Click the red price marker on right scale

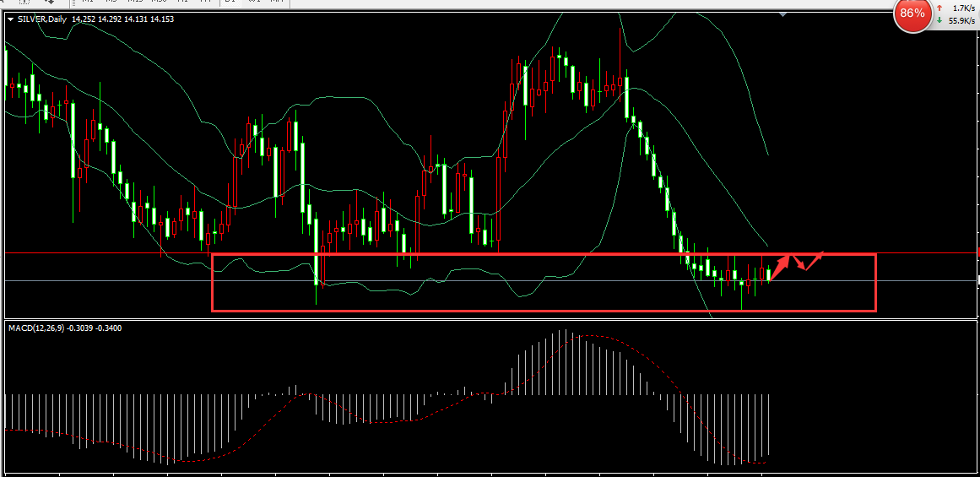(977, 253)
